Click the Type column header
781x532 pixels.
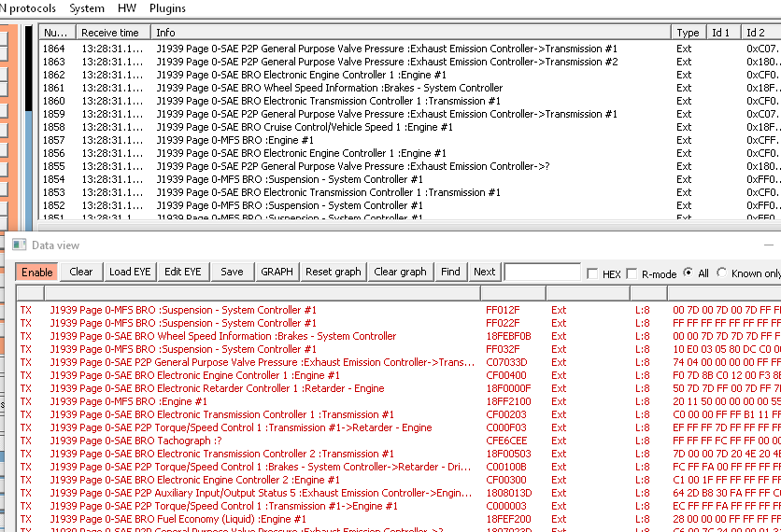coord(689,33)
